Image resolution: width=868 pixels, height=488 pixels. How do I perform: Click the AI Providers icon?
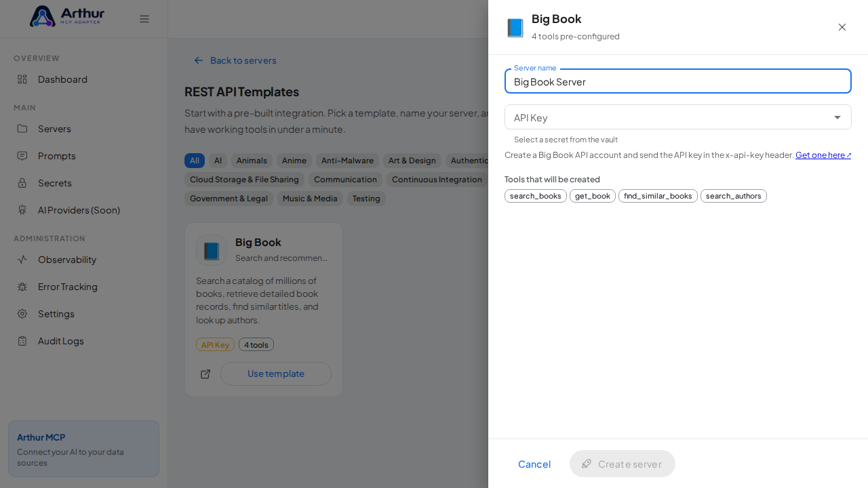[22, 210]
